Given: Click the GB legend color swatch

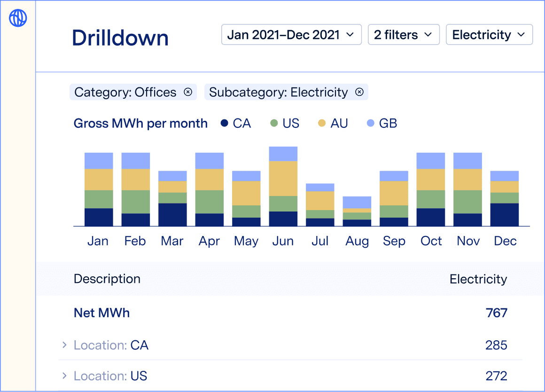Looking at the screenshot, I should (x=370, y=123).
